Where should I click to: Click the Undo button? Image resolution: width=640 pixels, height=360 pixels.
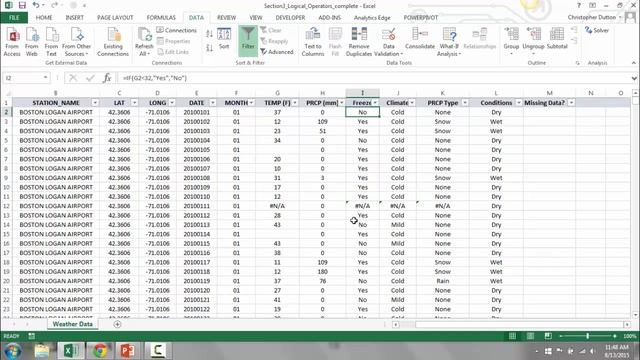(x=36, y=5)
